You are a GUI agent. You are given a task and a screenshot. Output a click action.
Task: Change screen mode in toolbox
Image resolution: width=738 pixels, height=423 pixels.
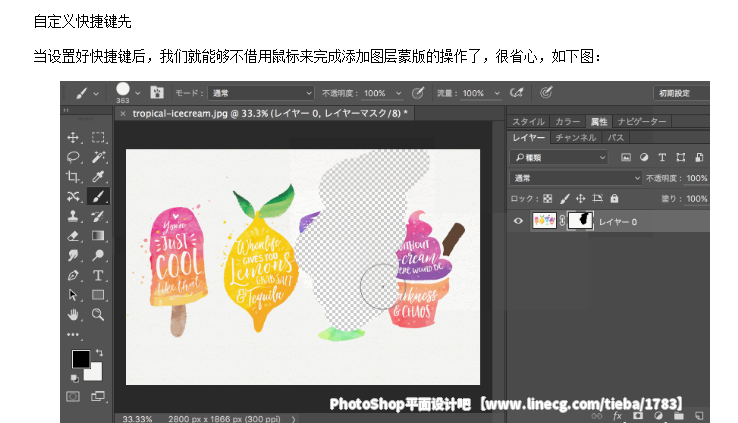[98, 396]
